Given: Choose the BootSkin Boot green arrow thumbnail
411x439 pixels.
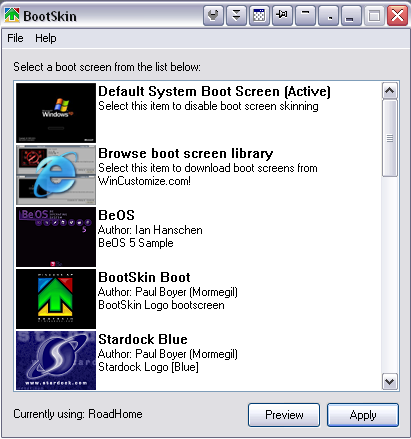Looking at the screenshot, I should [x=56, y=299].
